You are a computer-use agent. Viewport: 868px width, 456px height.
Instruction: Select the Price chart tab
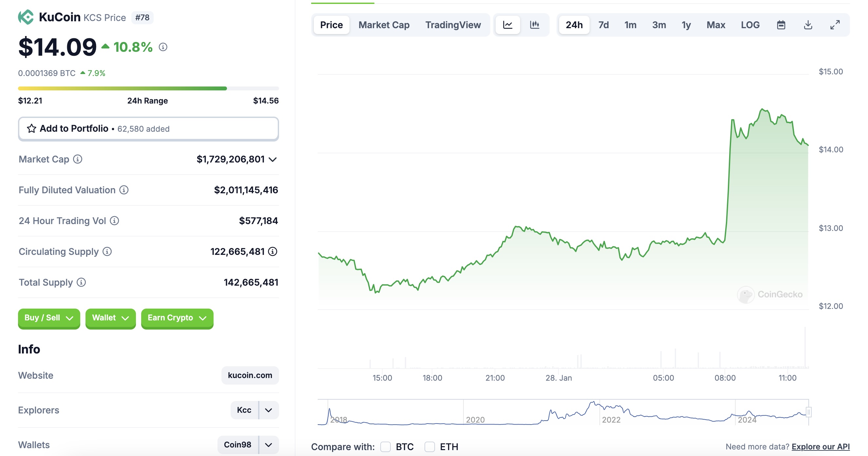[x=331, y=25]
